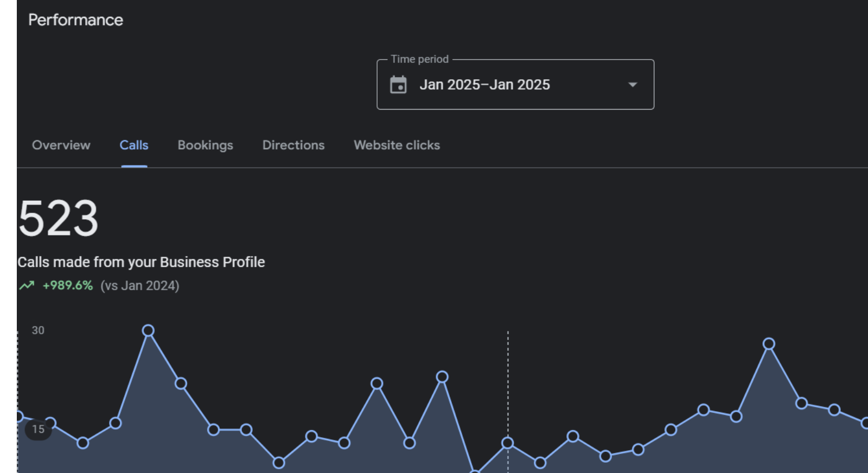Image resolution: width=868 pixels, height=473 pixels.
Task: Click the green trending-up arrow icon
Action: pyautogui.click(x=27, y=285)
